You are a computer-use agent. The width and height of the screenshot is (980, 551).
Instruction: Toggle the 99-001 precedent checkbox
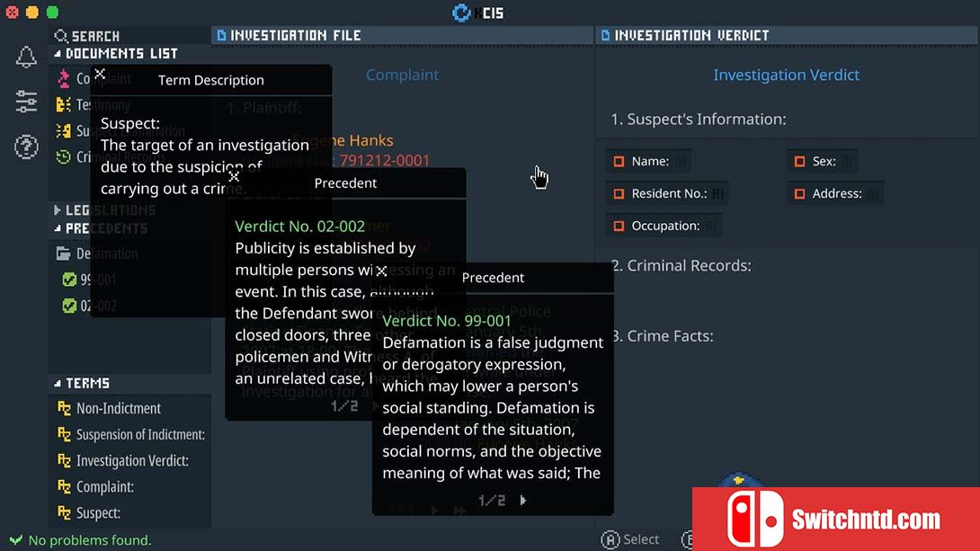click(x=69, y=280)
